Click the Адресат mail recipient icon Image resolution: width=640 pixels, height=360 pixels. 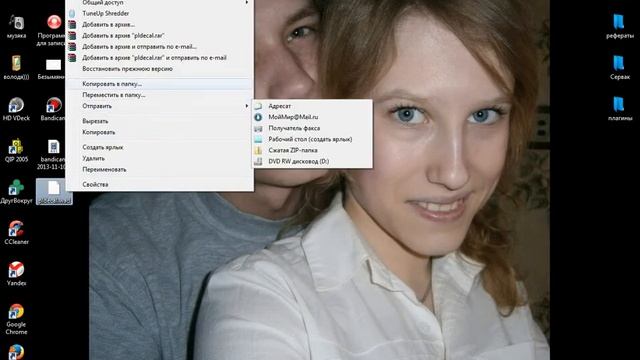coord(258,106)
